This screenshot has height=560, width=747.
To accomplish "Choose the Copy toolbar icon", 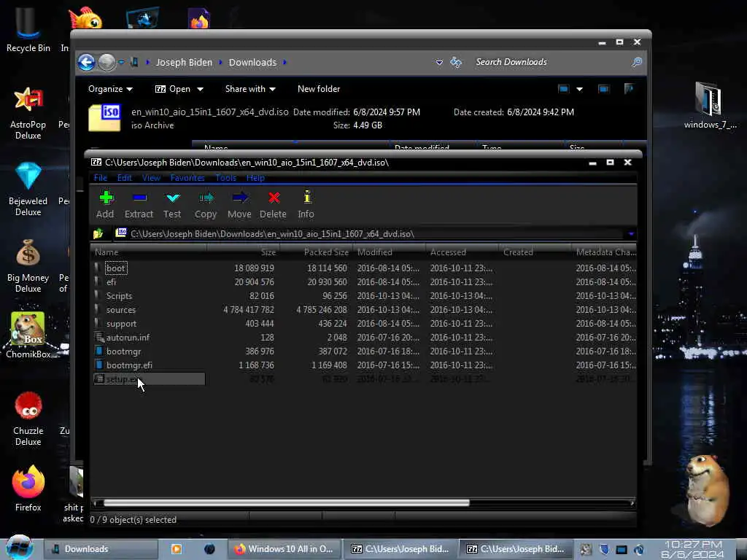I will tap(206, 204).
